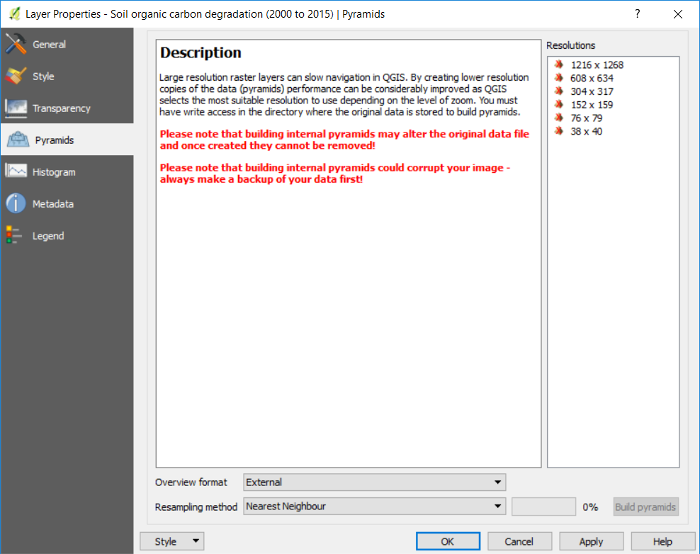Click the pyramid icon beside 304 x 317
The width and height of the screenshot is (700, 554).
(x=558, y=91)
